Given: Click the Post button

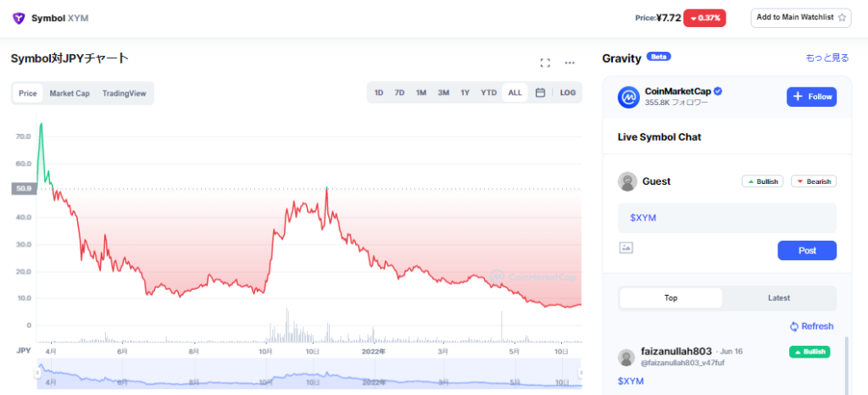Looking at the screenshot, I should tap(807, 250).
